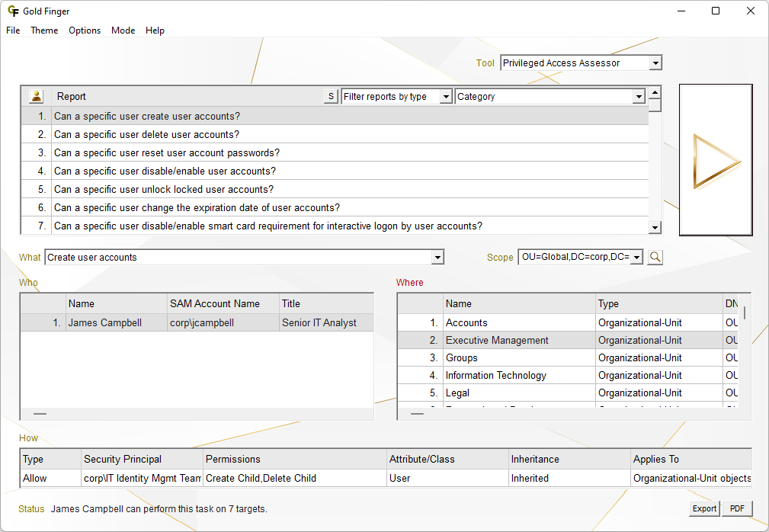Click Organizational-Unit type in Legal row
The image size is (769, 532).
coord(659,393)
